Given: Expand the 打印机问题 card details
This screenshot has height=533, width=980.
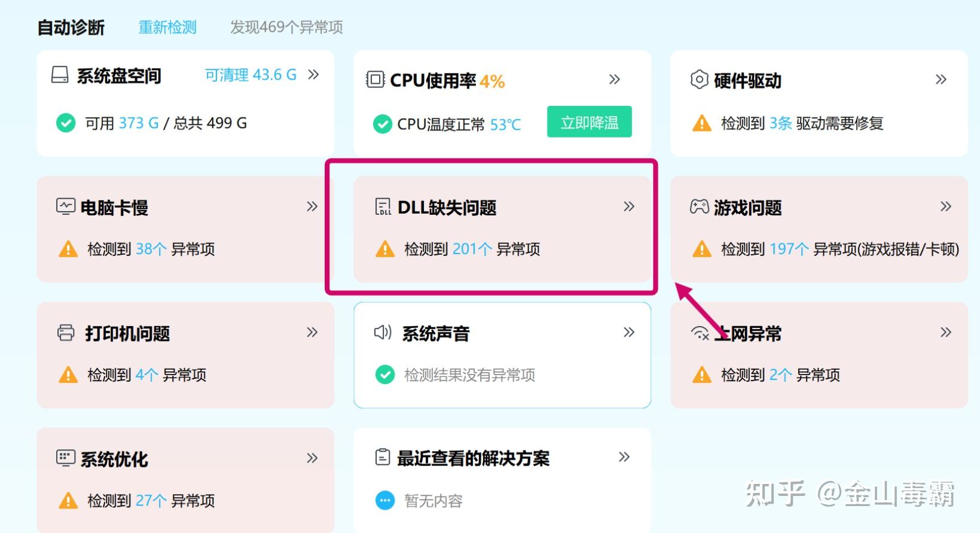Looking at the screenshot, I should point(312,332).
